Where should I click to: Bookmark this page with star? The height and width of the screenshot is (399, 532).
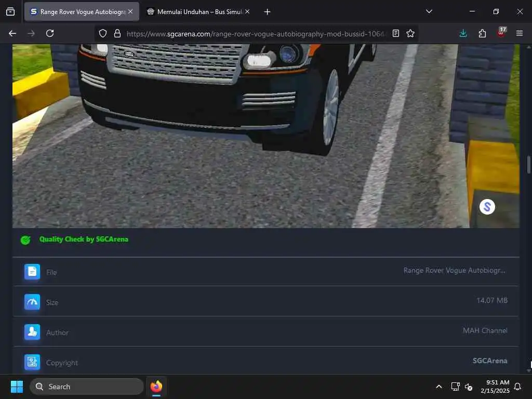(x=410, y=33)
